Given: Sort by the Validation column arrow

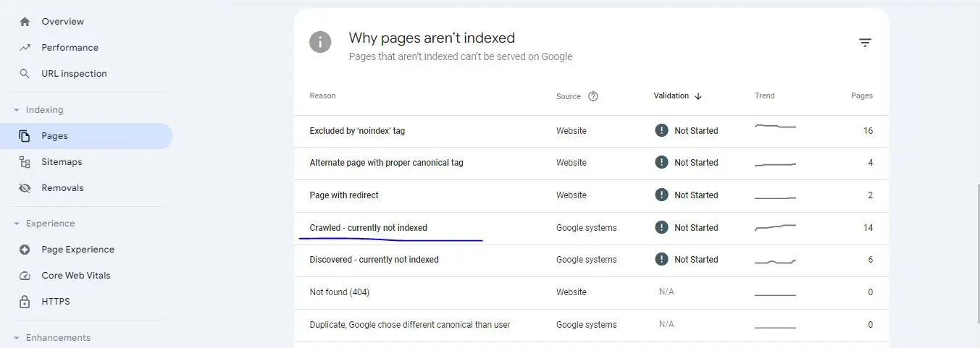Looking at the screenshot, I should coord(698,96).
